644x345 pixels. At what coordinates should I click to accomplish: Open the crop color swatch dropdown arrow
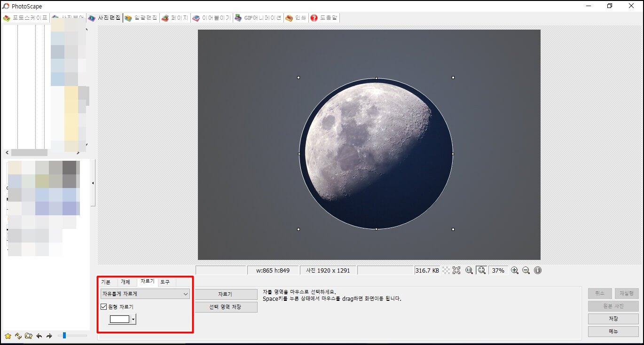tap(134, 319)
